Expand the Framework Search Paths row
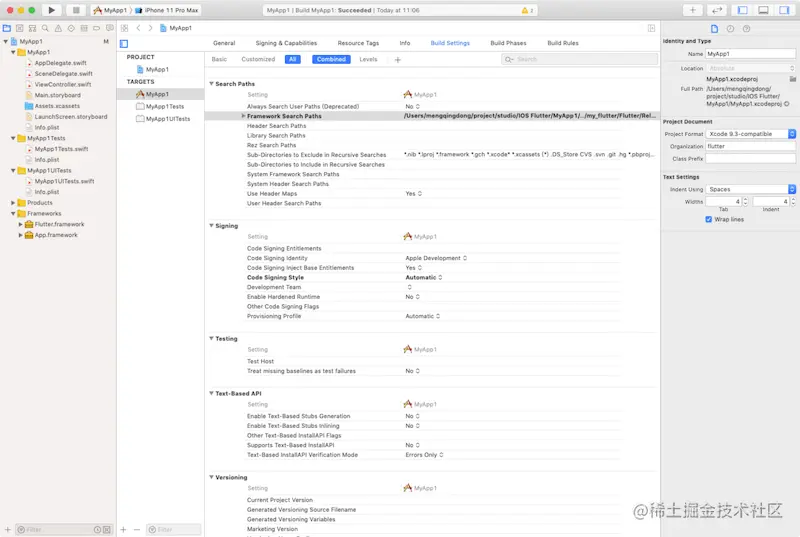The image size is (800, 537). coord(243,116)
